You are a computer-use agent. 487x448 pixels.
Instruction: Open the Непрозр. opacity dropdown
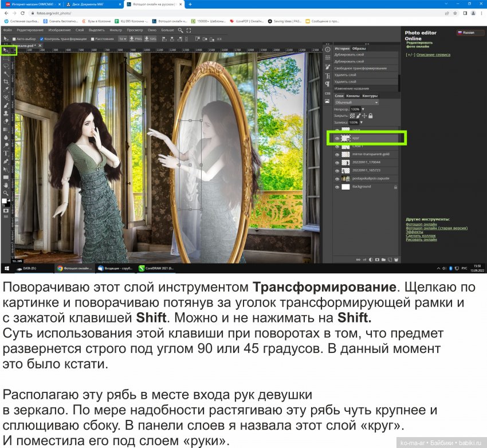coord(363,109)
